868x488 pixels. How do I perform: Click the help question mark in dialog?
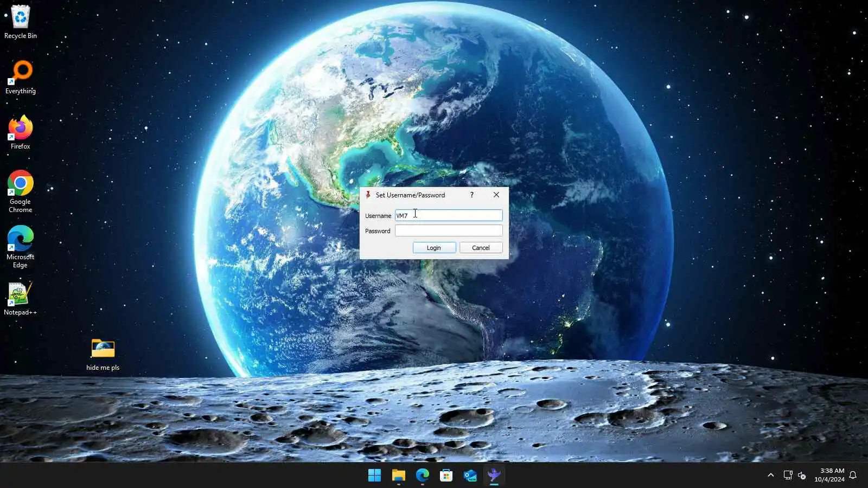point(471,195)
